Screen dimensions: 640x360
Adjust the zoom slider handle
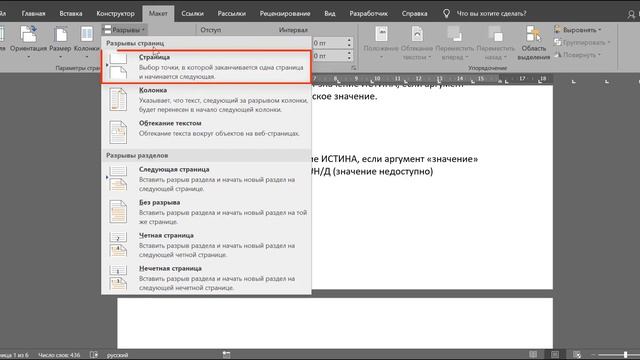[625, 355]
